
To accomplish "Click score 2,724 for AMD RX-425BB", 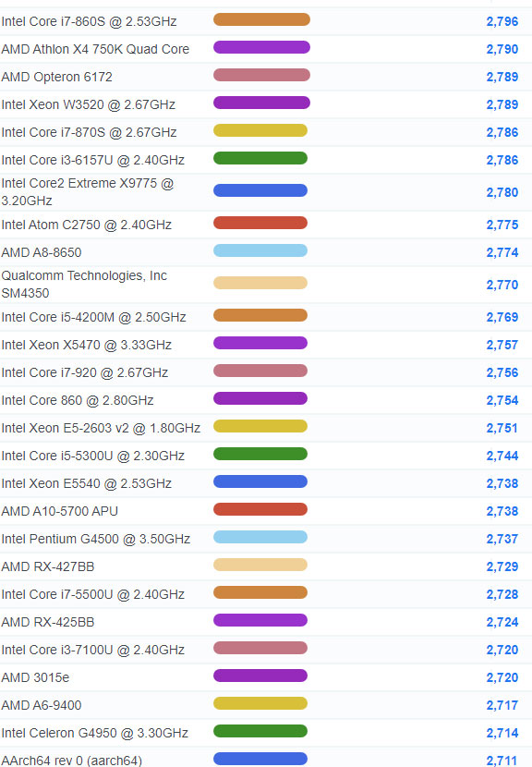I will [x=502, y=622].
